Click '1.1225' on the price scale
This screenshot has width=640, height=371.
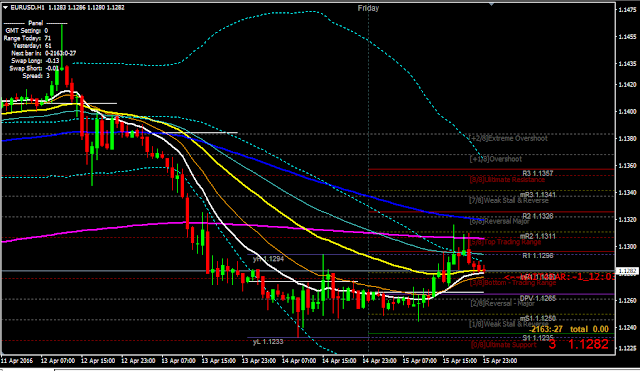coord(628,348)
